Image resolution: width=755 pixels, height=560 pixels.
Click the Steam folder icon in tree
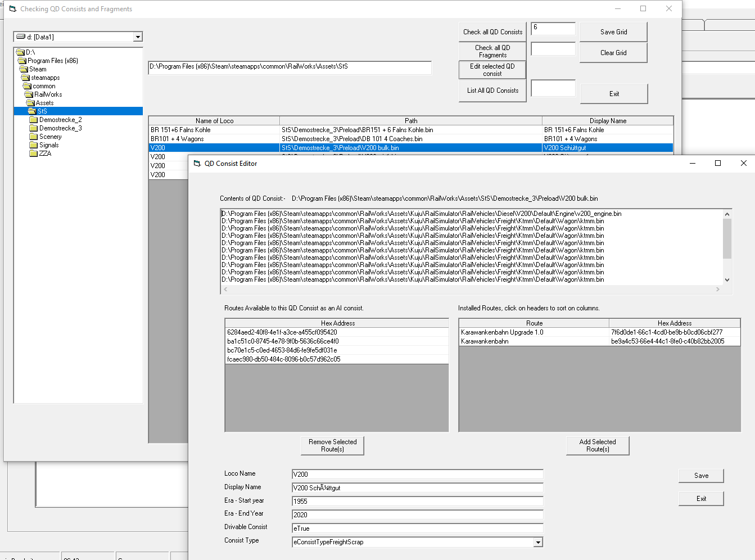click(x=24, y=69)
